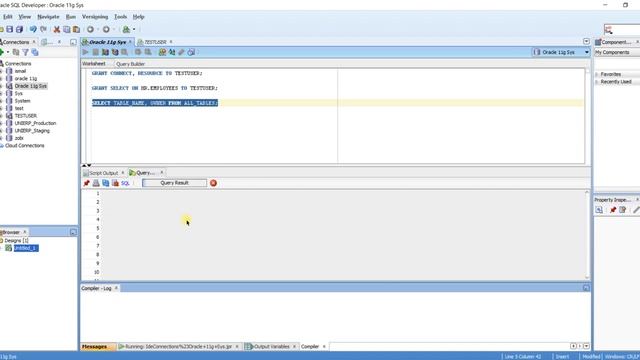This screenshot has height=360, width=640.
Task: Open the Versioning menu
Action: [95, 17]
